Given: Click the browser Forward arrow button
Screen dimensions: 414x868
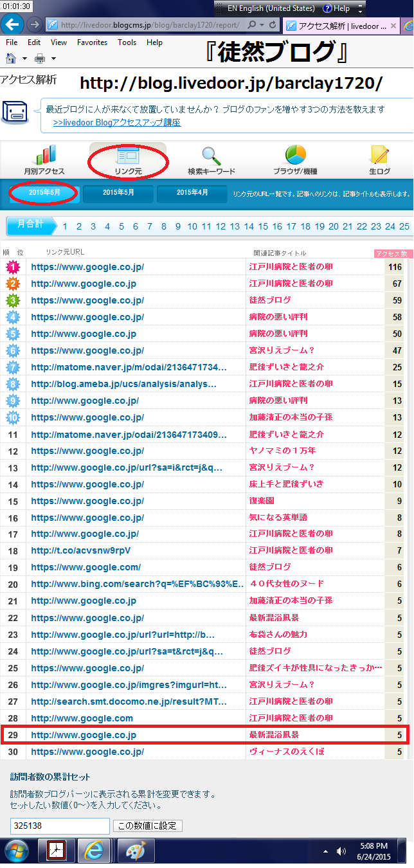Looking at the screenshot, I should (x=35, y=24).
